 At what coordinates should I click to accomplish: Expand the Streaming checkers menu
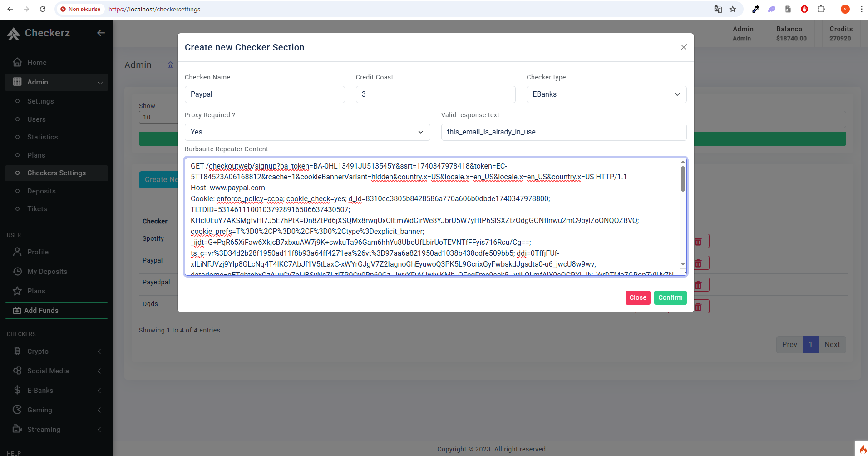pyautogui.click(x=56, y=430)
